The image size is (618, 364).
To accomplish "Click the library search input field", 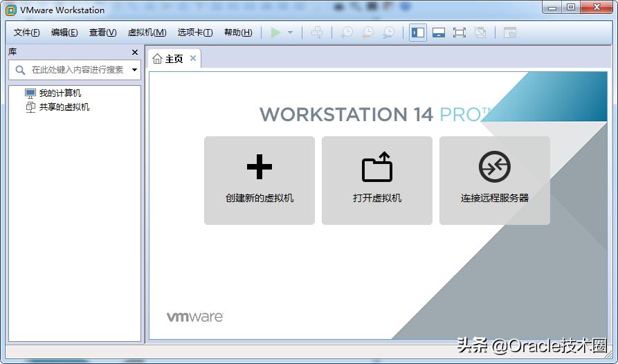I will pos(75,70).
